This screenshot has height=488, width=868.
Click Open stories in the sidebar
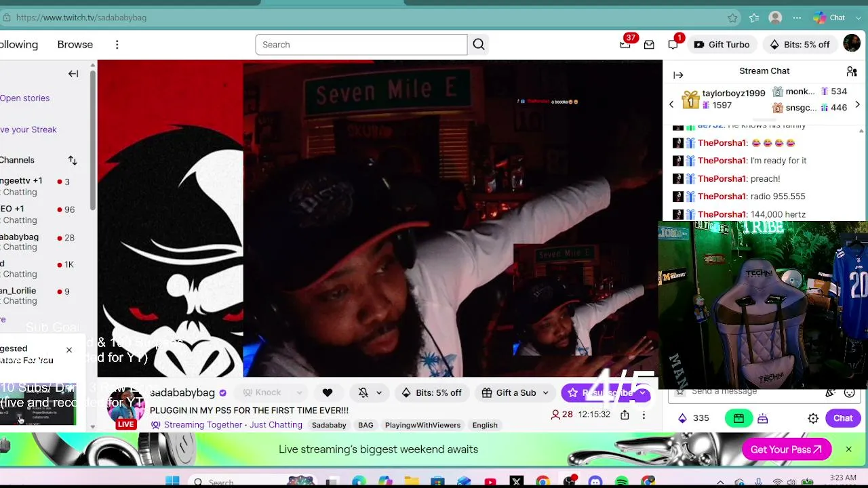25,98
